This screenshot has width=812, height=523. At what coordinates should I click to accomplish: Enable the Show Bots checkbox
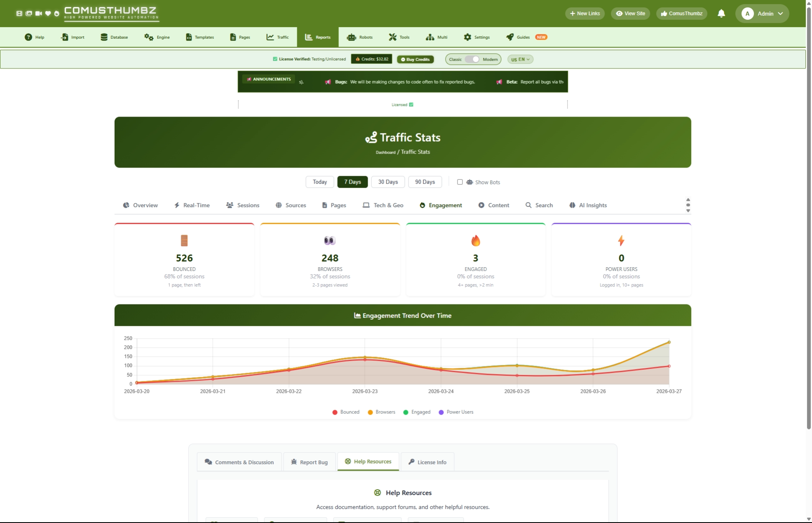point(460,182)
